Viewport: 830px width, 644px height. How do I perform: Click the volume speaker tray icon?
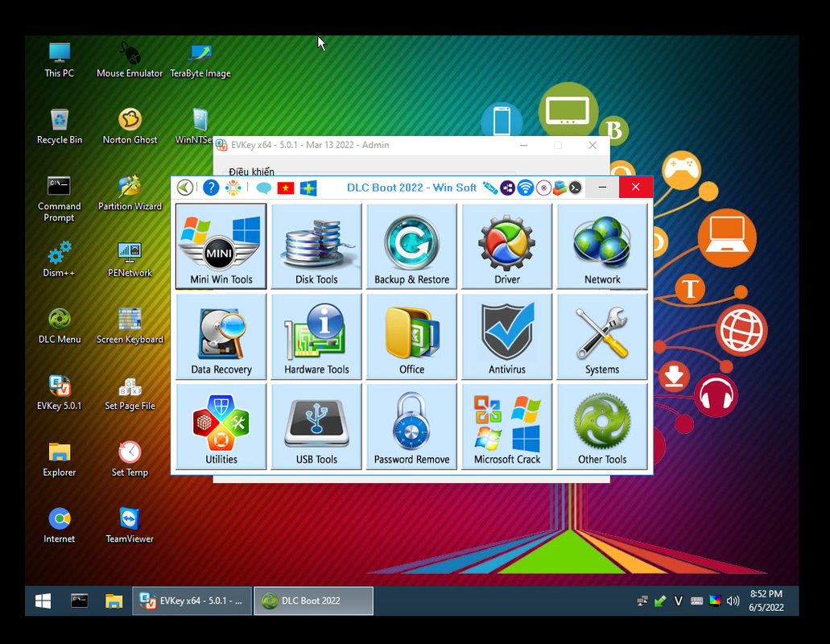733,601
